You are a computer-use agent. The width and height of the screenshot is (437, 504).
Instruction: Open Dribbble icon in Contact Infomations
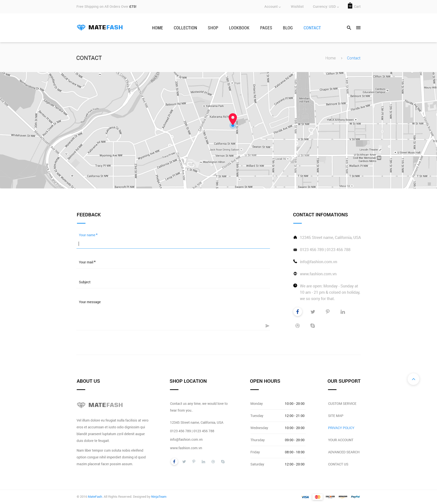[x=297, y=326]
